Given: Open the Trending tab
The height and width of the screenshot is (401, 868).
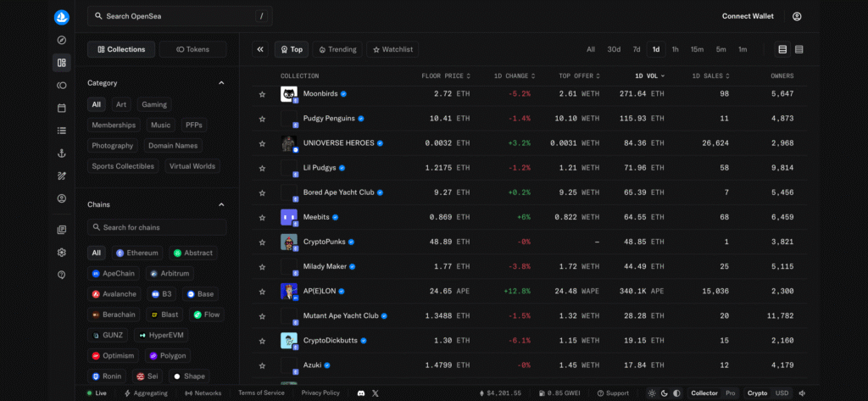Looking at the screenshot, I should pos(337,49).
